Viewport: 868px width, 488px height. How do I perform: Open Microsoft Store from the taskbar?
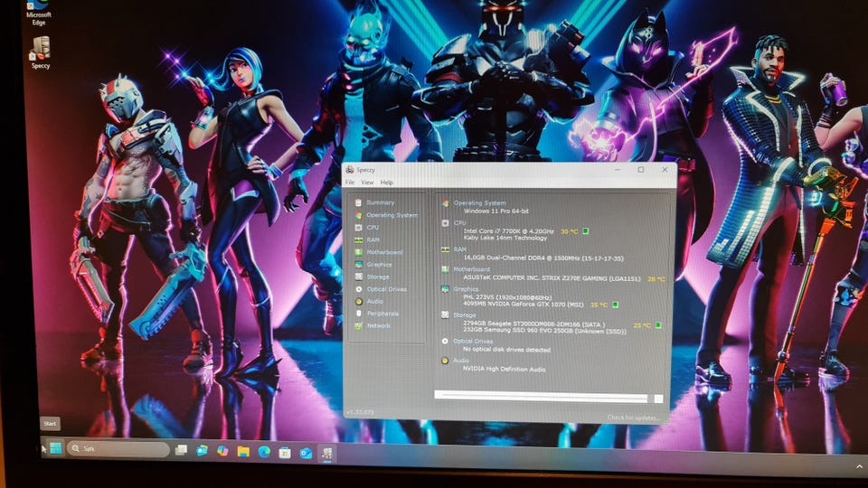285,453
